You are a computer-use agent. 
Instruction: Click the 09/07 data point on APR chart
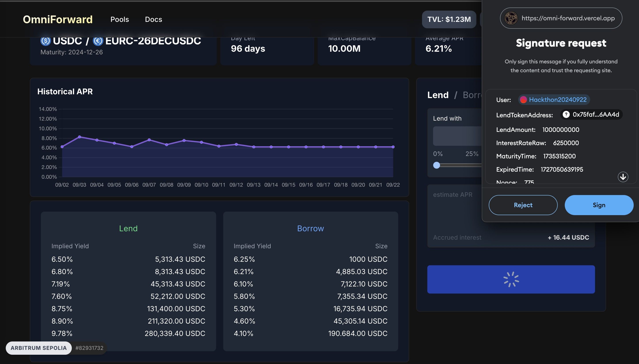click(x=149, y=140)
